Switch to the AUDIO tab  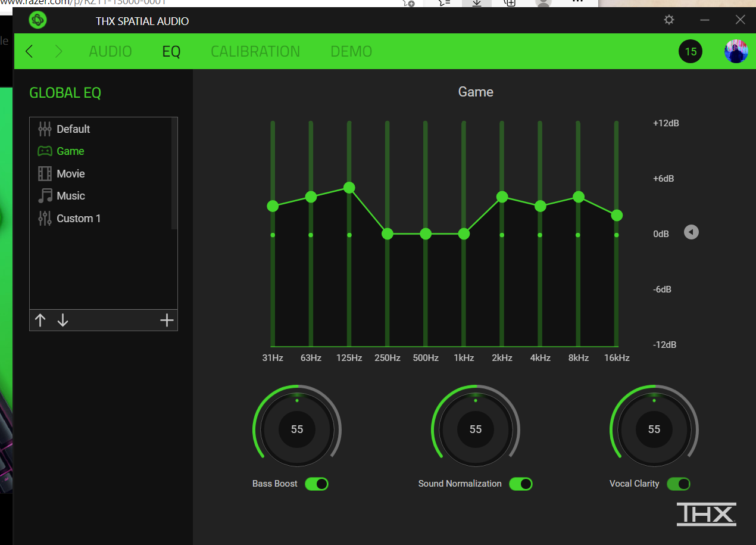[x=110, y=51]
